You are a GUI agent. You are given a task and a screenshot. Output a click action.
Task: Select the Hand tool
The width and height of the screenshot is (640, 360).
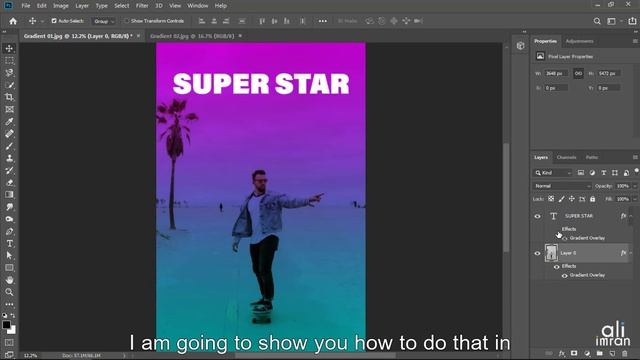(9, 280)
